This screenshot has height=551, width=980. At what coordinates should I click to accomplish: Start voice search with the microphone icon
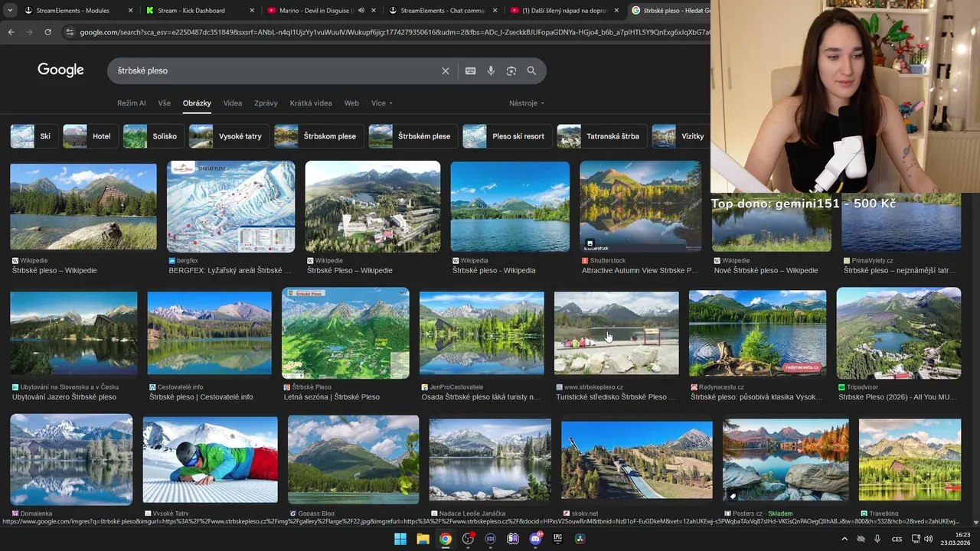coord(491,70)
